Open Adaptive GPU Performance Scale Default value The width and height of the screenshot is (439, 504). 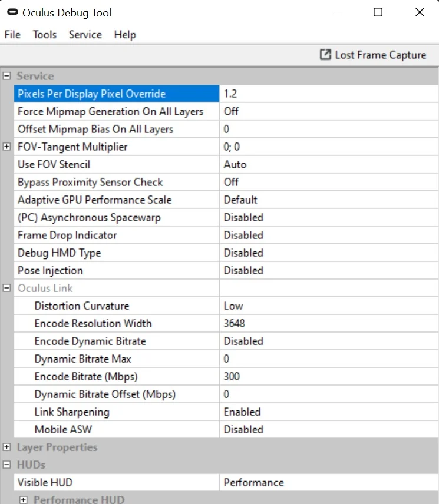329,200
